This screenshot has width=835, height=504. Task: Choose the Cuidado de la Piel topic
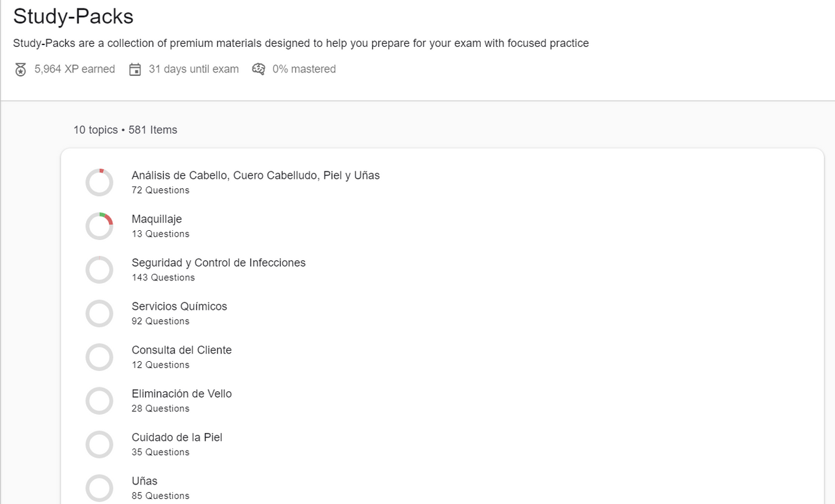pos(177,437)
